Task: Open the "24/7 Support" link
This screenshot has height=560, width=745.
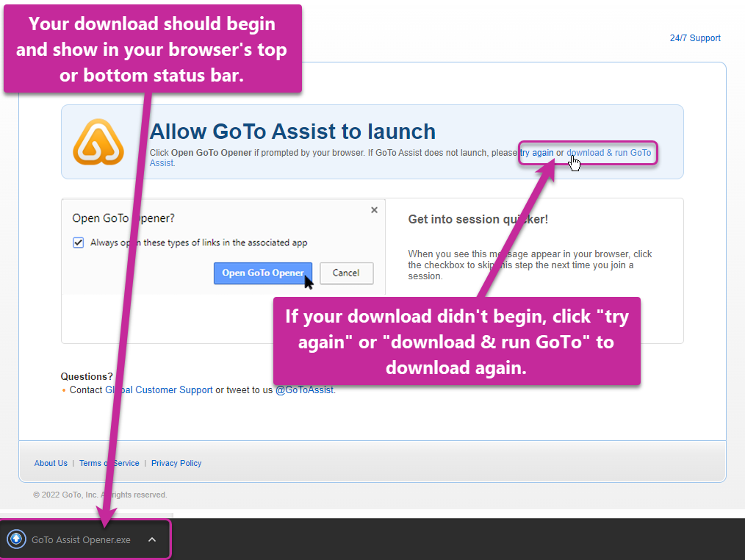Action: tap(694, 37)
